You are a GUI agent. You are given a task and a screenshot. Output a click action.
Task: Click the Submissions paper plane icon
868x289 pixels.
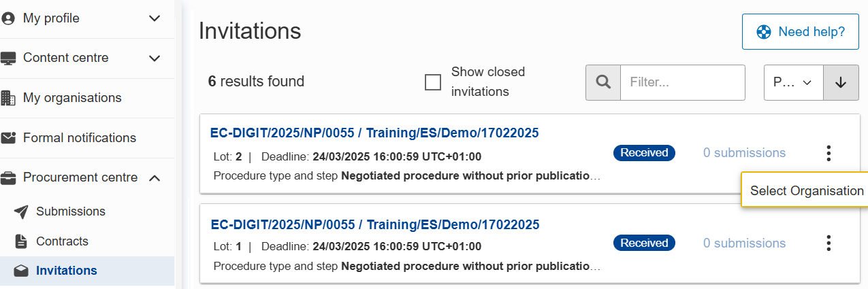[21, 211]
